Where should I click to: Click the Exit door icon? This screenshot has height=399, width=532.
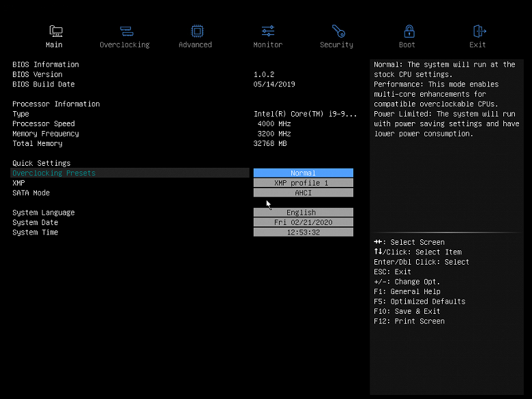point(479,31)
